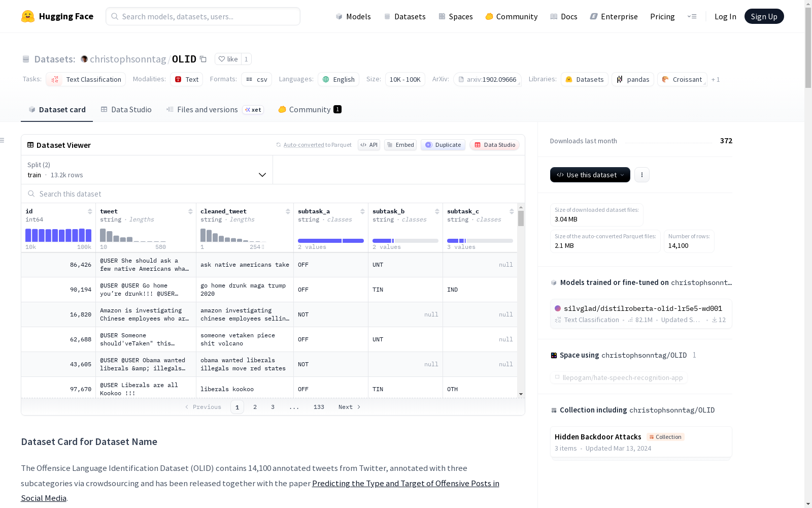The width and height of the screenshot is (812, 508).
Task: Open the Files and versions tab
Action: pyautogui.click(x=215, y=109)
